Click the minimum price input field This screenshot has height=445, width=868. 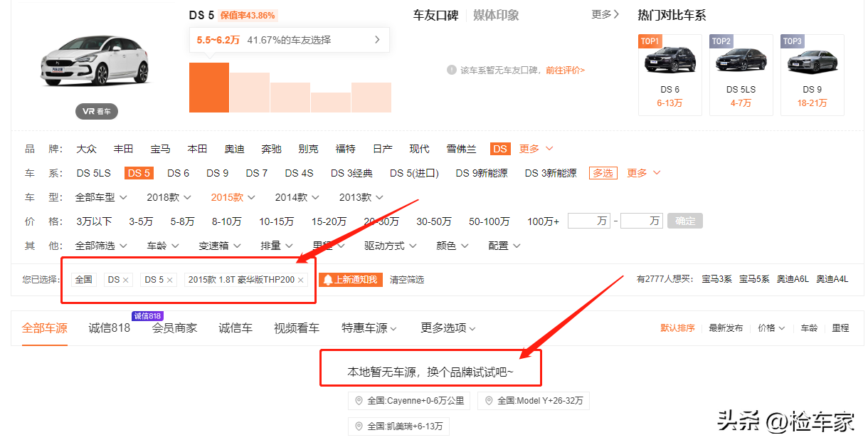coord(589,221)
